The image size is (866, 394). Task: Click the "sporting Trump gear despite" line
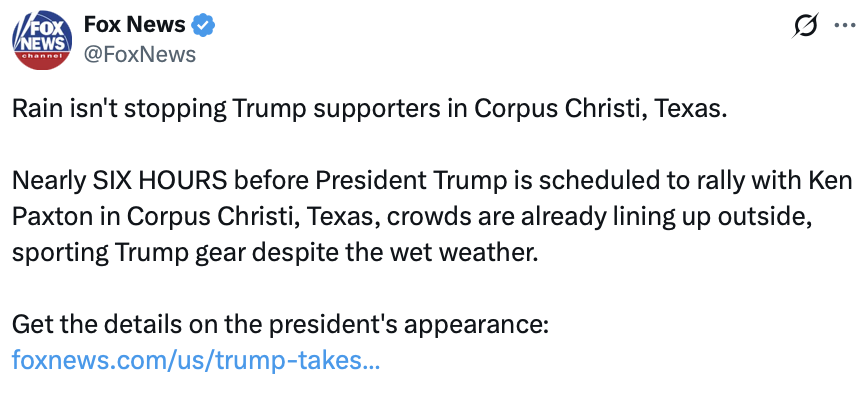[x=274, y=253]
